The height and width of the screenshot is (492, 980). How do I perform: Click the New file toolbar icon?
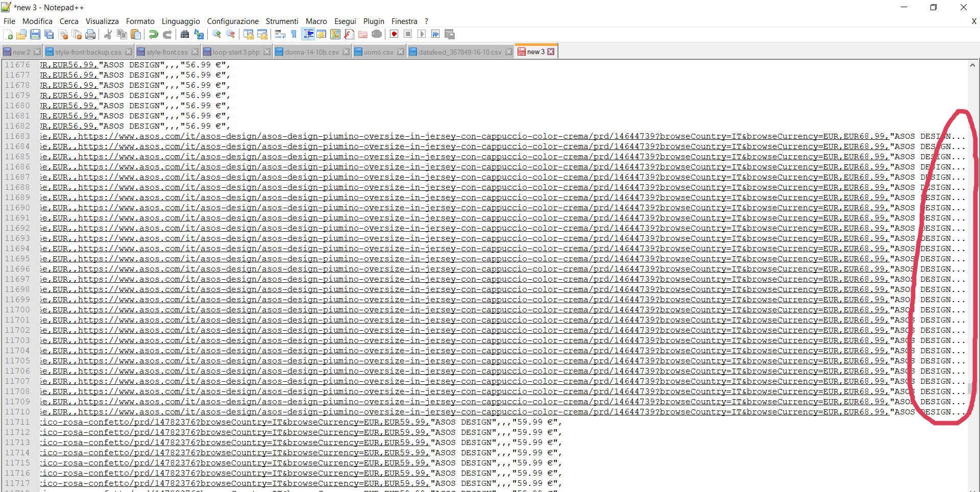pos(8,34)
